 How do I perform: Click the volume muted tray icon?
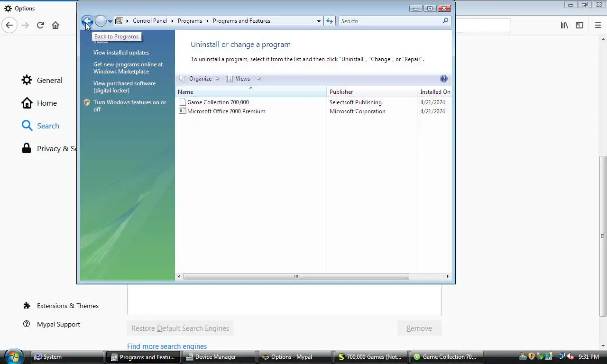click(570, 356)
